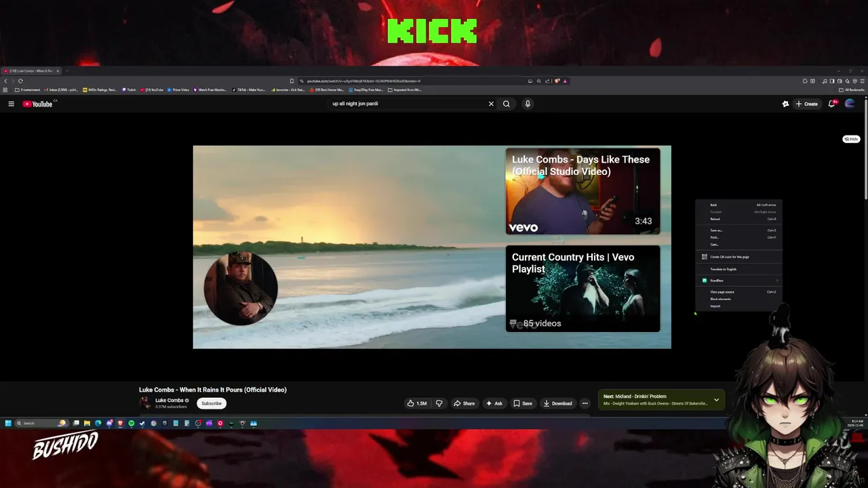
Task: Open the Entertainment bookmarks folder
Action: click(x=28, y=89)
